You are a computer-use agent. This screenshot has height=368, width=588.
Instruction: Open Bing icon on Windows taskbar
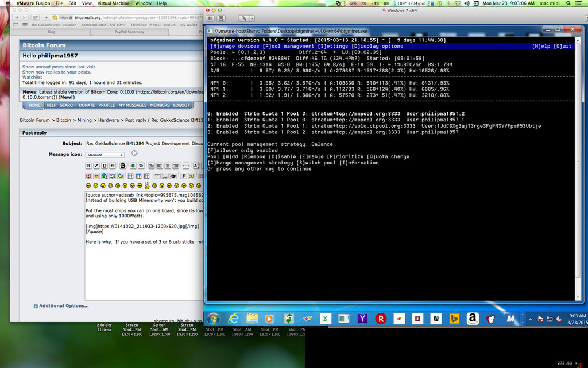(454, 319)
